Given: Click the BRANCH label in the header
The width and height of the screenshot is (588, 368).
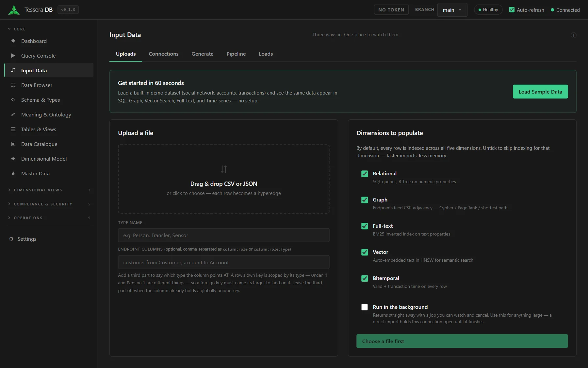Looking at the screenshot, I should tap(424, 10).
